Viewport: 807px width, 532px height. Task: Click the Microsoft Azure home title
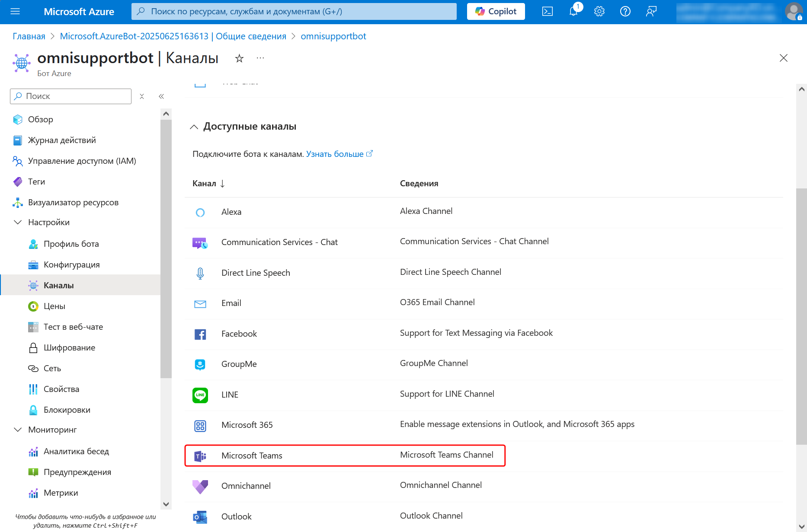coord(79,12)
